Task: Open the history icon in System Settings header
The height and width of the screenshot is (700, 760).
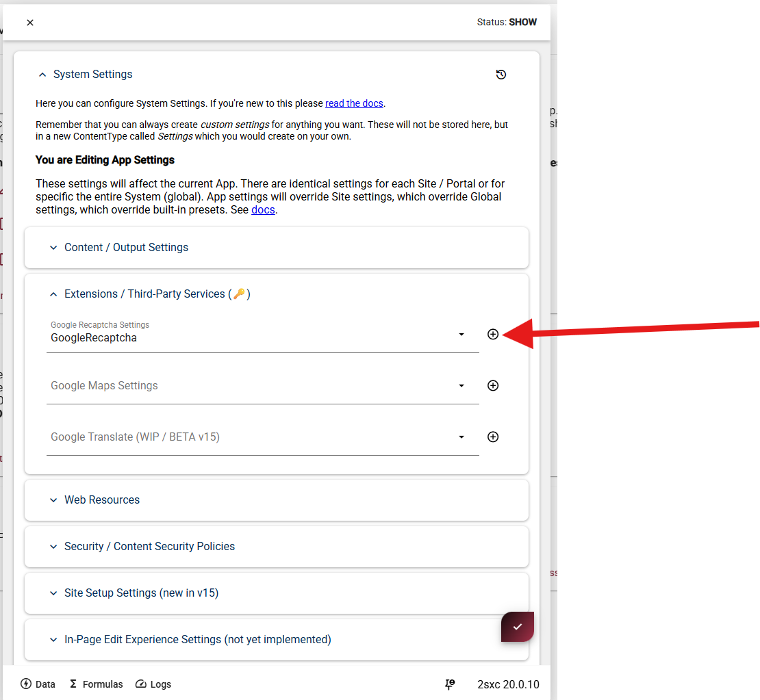Action: (x=501, y=75)
